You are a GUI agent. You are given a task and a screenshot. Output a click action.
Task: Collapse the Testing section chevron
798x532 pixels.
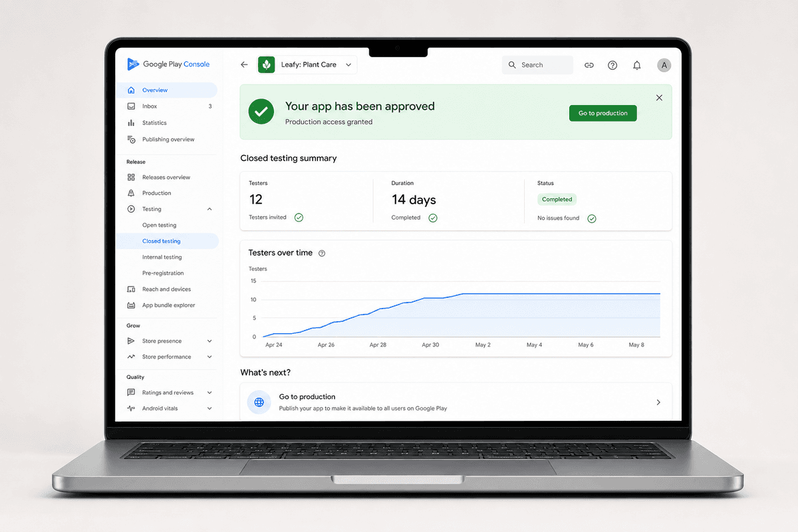point(209,209)
